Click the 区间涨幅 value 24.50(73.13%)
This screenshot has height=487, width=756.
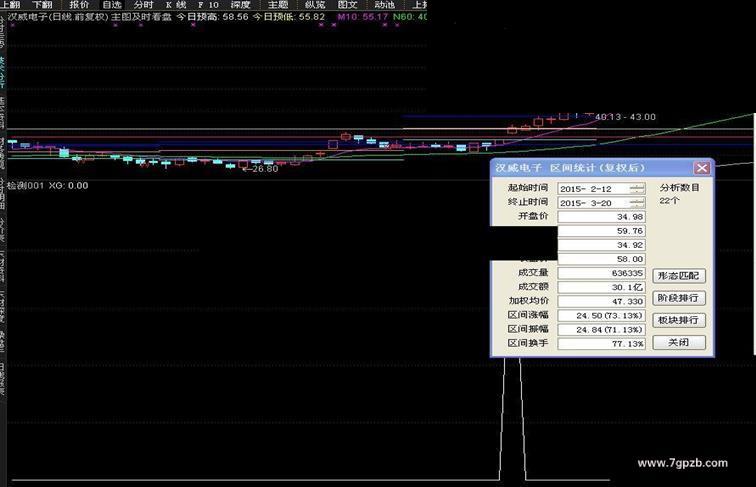pos(601,315)
